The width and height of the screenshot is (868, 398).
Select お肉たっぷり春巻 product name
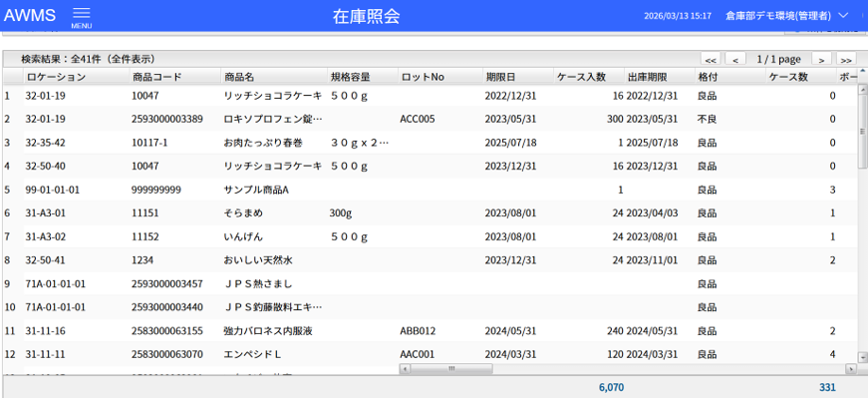pyautogui.click(x=263, y=143)
